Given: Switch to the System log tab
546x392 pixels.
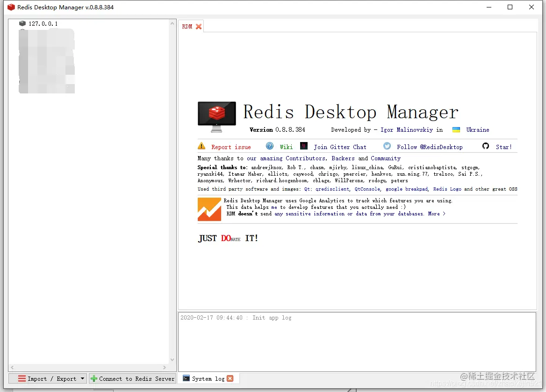Looking at the screenshot, I should (208, 379).
